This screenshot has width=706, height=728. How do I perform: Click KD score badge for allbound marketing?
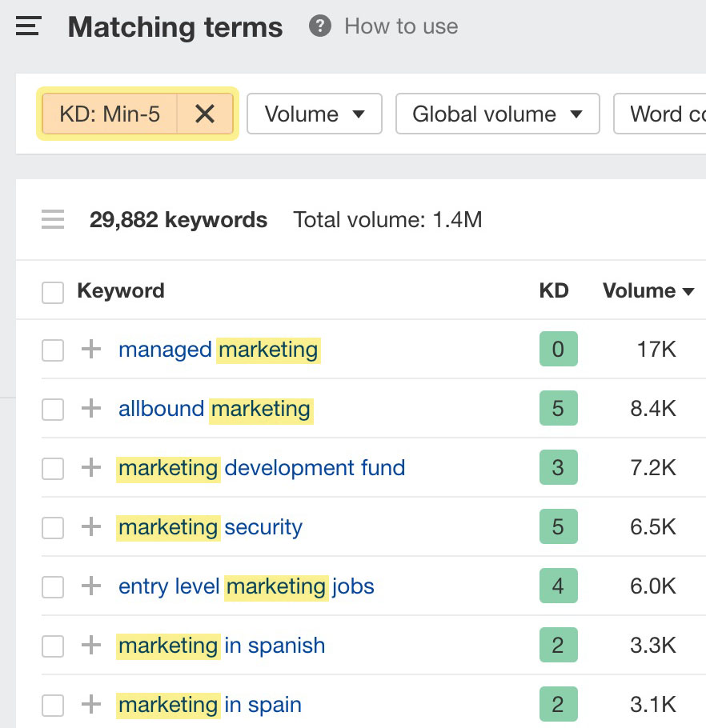(558, 409)
